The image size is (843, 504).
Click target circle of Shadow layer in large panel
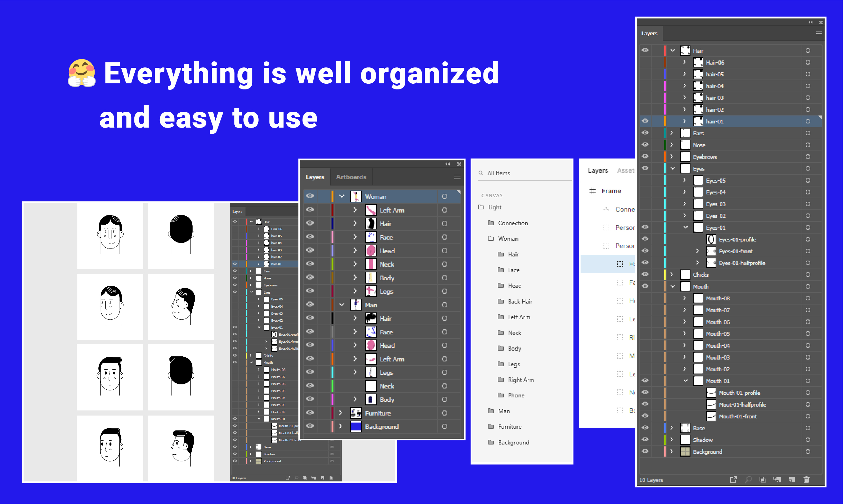pyautogui.click(x=808, y=440)
